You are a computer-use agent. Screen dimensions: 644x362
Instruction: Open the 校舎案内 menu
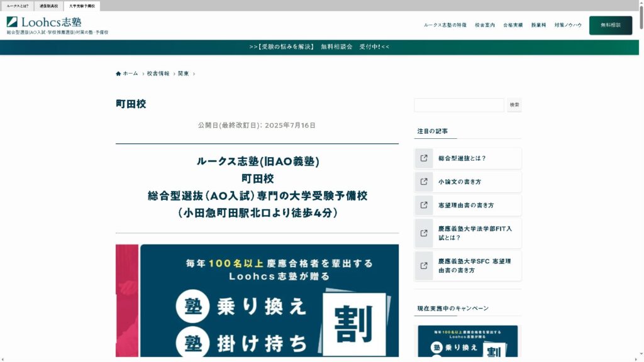pos(484,25)
